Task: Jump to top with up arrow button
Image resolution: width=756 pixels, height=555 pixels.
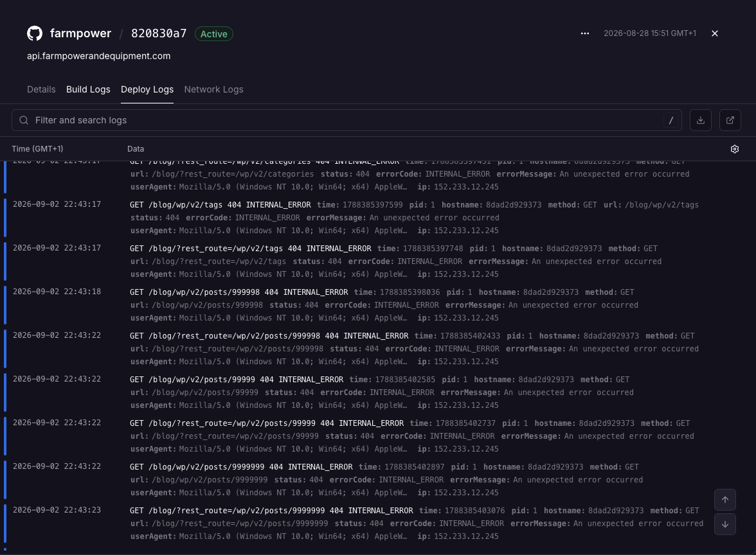Action: click(725, 500)
